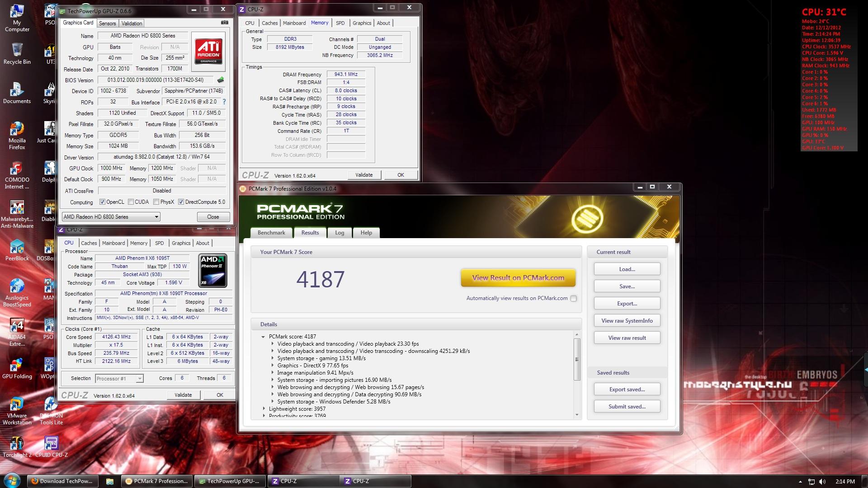Viewport: 868px width, 488px height.
Task: Click View Result on PCMark.com button
Action: 518,278
